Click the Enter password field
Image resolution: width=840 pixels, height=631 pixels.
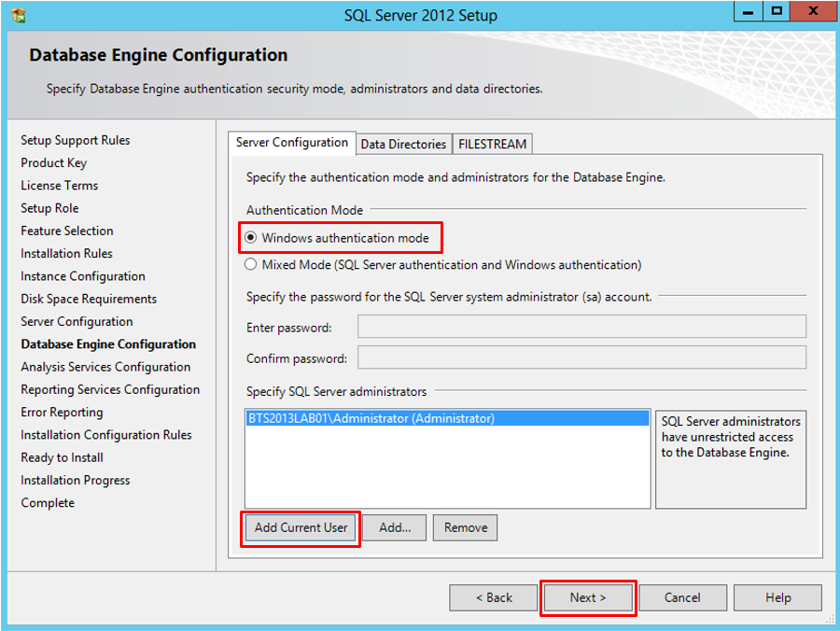(x=581, y=327)
